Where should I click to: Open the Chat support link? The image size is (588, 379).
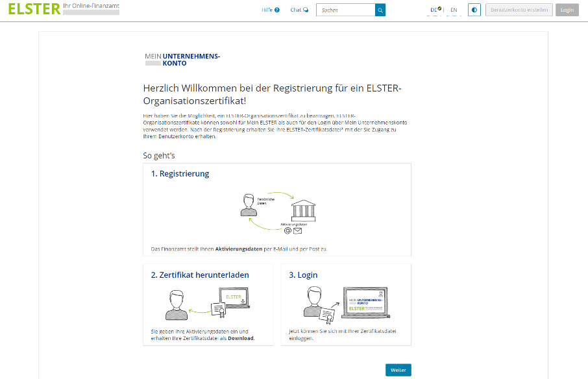299,10
